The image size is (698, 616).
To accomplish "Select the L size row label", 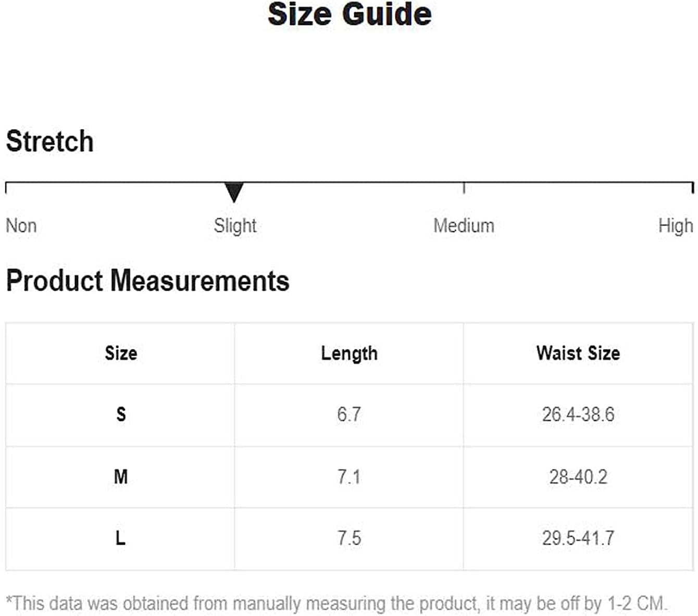I will click(x=121, y=538).
